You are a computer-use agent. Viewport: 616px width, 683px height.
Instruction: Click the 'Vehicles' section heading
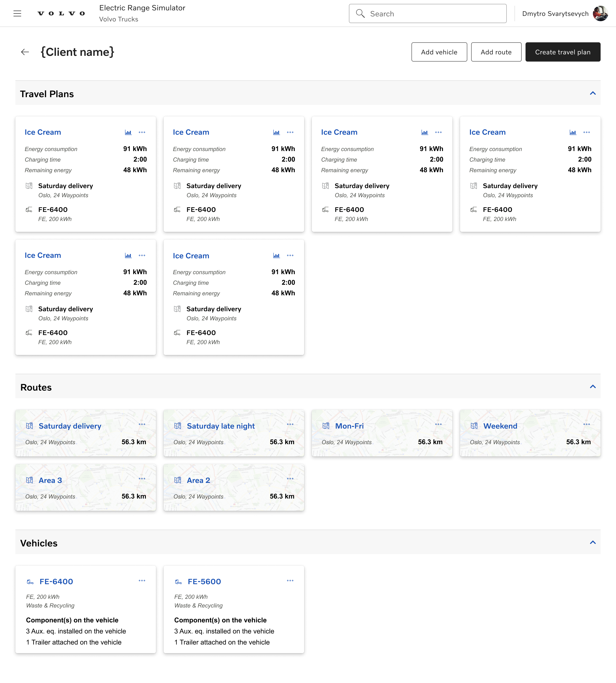39,543
